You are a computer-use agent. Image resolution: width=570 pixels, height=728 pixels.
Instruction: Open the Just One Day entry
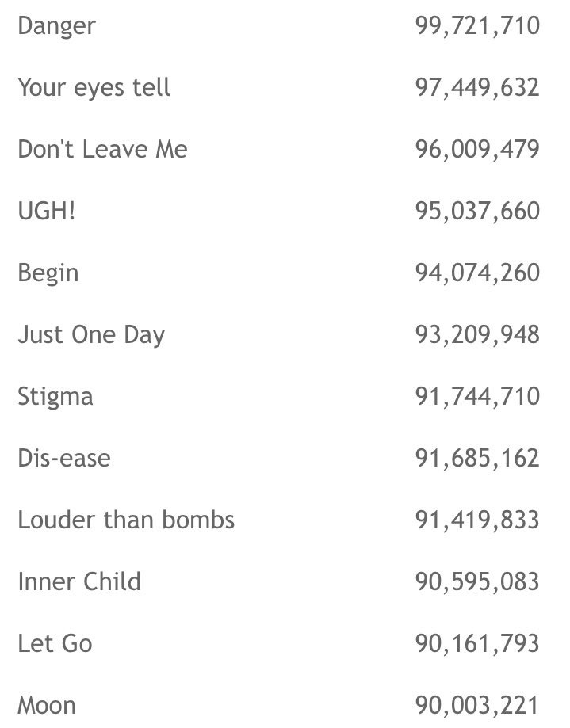point(91,334)
